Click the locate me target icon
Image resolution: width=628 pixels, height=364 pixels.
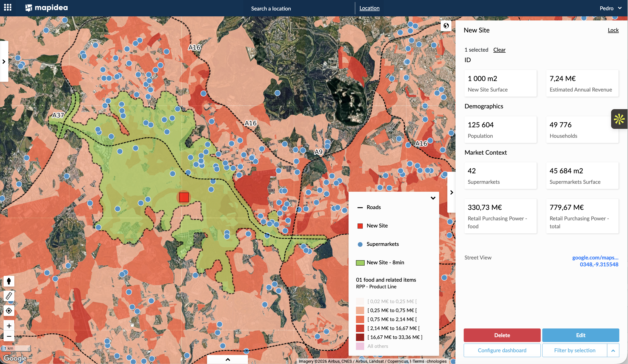pos(9,311)
